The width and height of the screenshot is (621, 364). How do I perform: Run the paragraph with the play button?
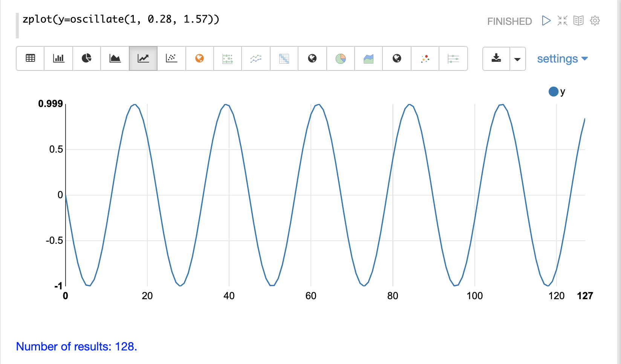546,20
